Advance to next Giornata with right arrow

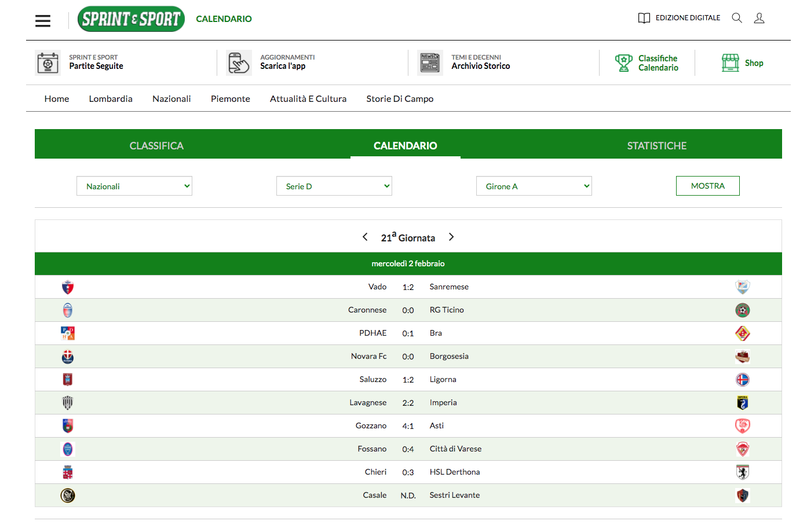(451, 237)
